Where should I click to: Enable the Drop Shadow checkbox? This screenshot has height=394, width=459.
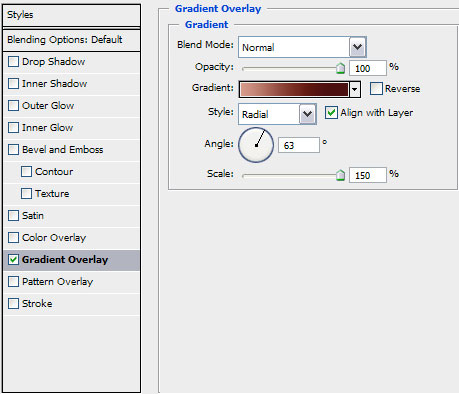(x=13, y=62)
